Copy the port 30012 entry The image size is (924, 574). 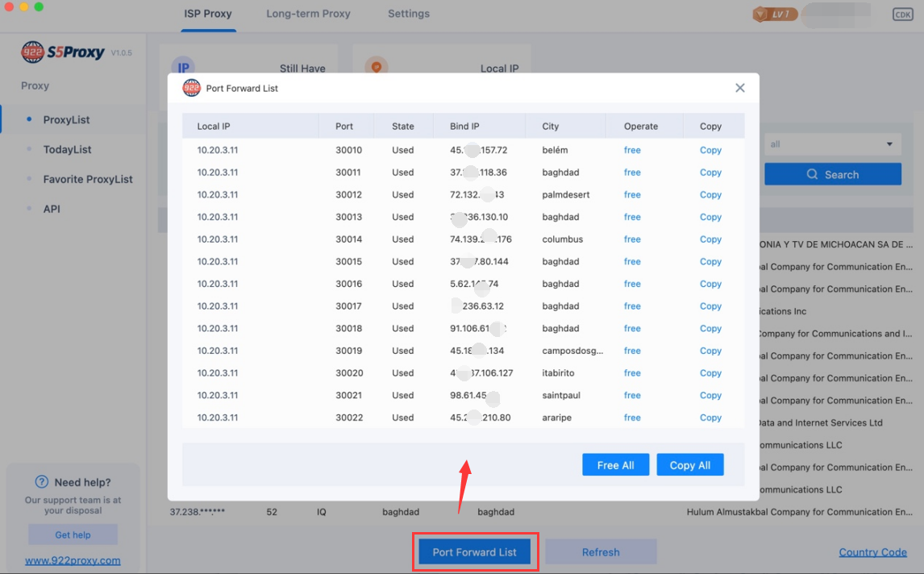tap(710, 194)
